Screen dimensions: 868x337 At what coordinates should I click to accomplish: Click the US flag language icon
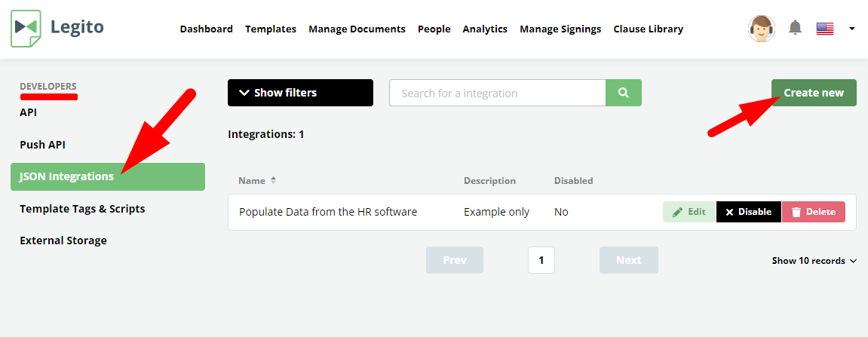point(825,29)
